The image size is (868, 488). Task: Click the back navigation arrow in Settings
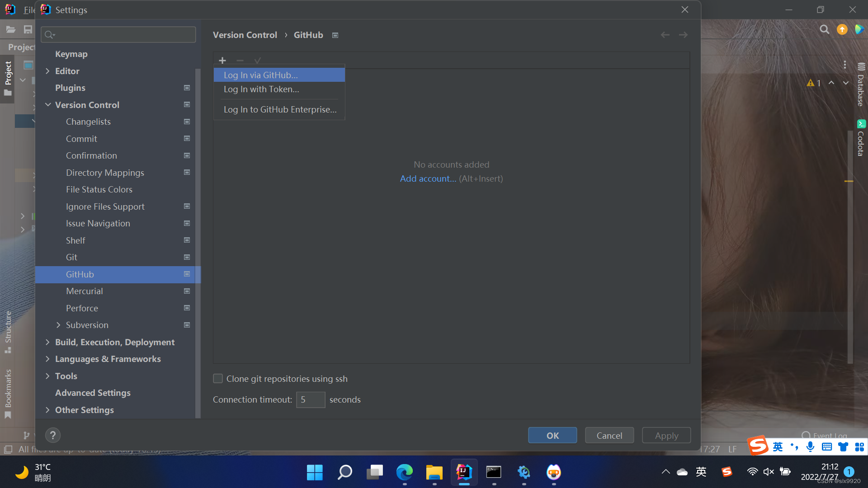click(x=665, y=35)
